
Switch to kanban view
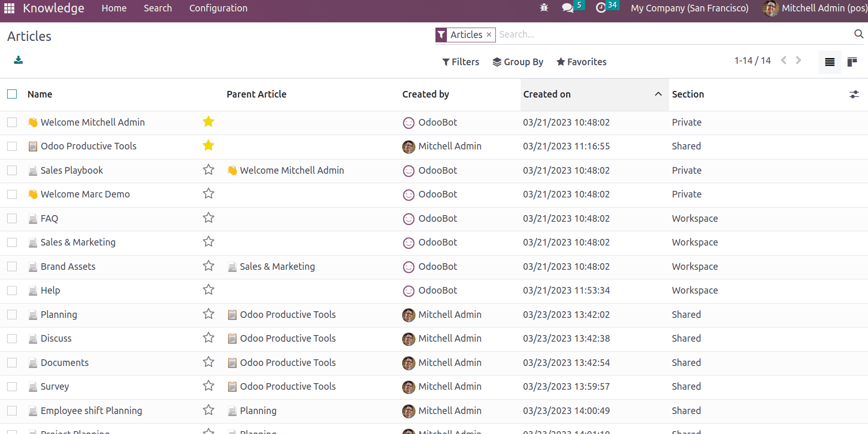[x=852, y=62]
